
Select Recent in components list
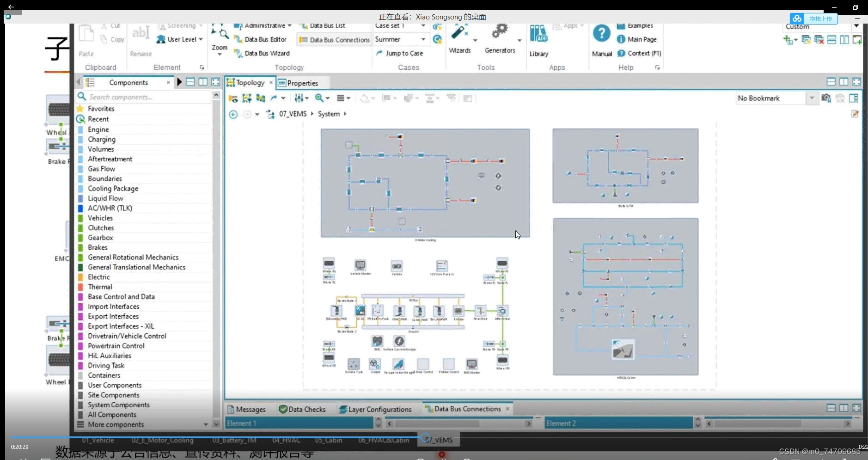pos(98,119)
